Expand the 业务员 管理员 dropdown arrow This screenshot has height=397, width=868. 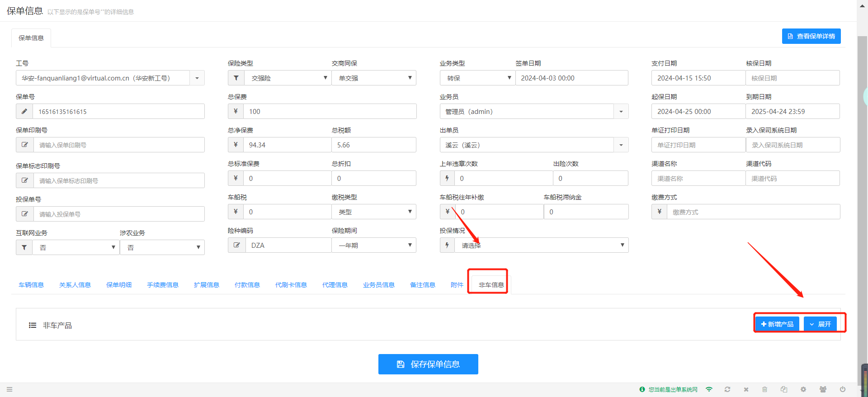(x=621, y=111)
